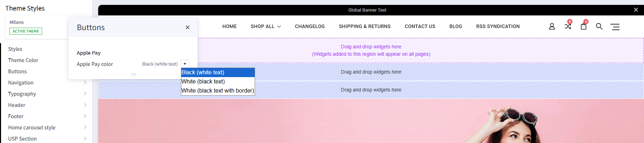The width and height of the screenshot is (644, 143).
Task: Open the shopping bag cart icon
Action: pos(583,27)
